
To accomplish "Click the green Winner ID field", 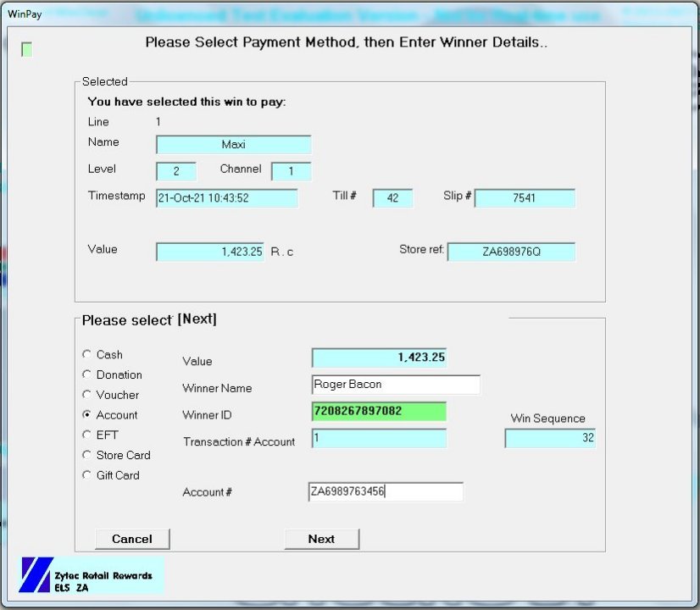I will click(x=379, y=412).
